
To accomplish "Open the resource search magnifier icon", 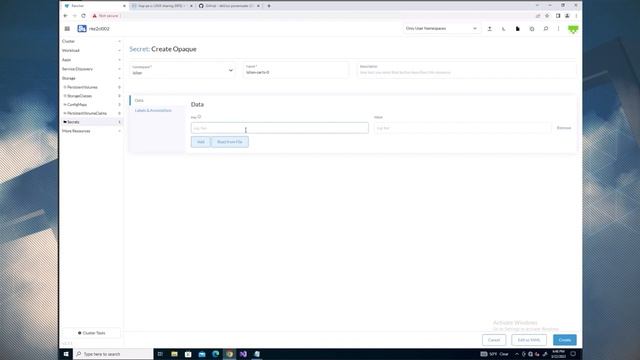I will [x=546, y=29].
